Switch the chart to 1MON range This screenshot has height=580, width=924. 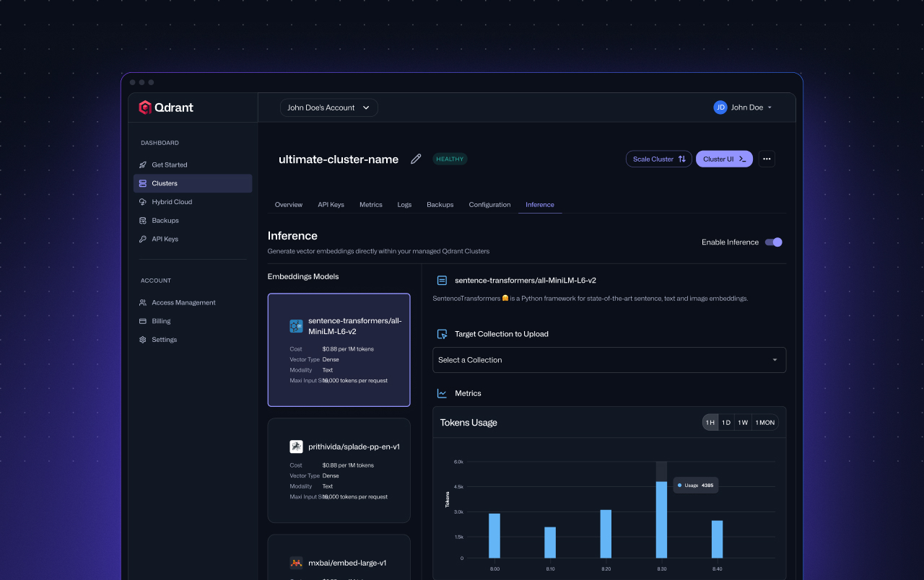(764, 423)
